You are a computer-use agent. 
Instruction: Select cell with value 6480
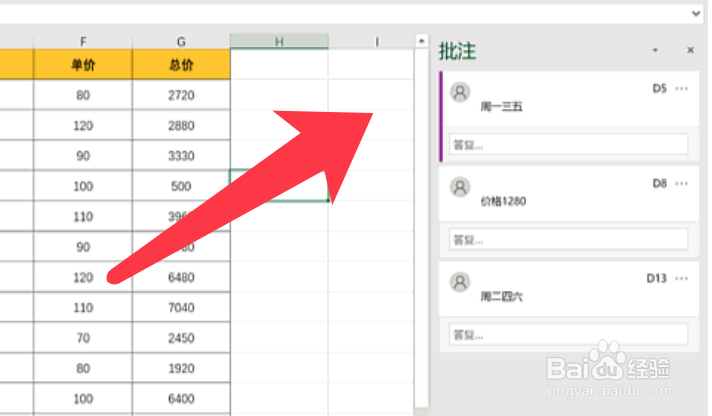pos(181,277)
